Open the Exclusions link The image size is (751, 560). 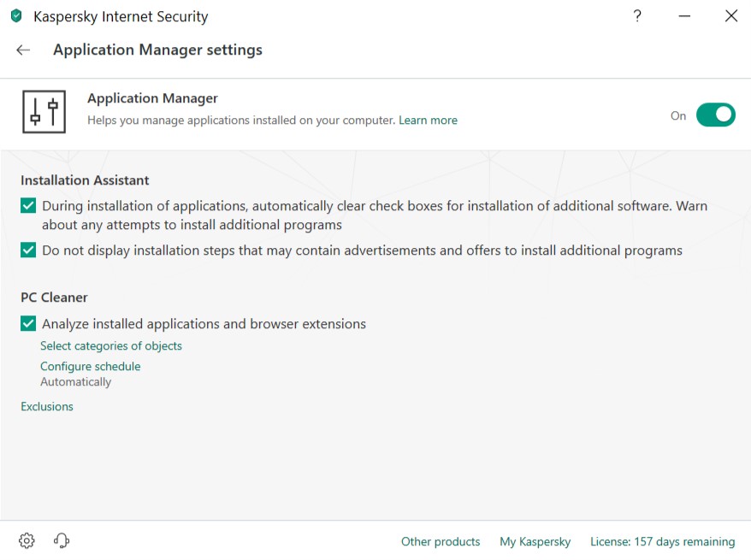click(47, 407)
